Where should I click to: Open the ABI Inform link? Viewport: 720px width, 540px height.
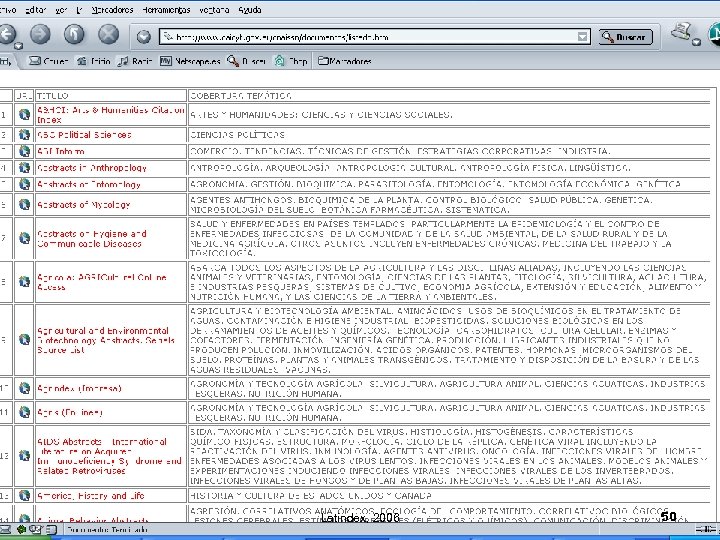[61, 151]
